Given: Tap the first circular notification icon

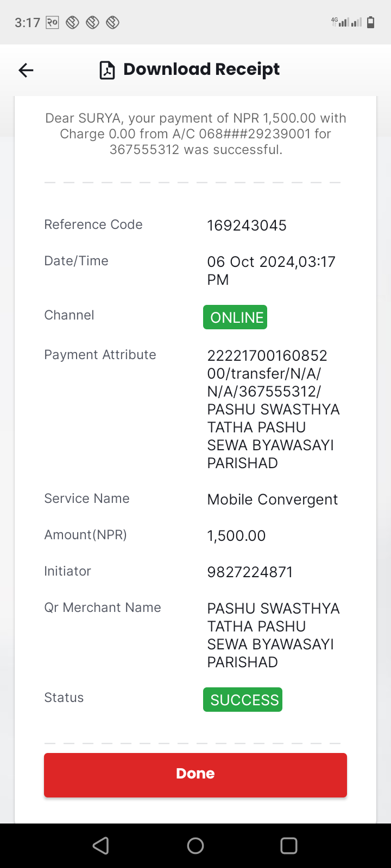Looking at the screenshot, I should [x=73, y=22].
